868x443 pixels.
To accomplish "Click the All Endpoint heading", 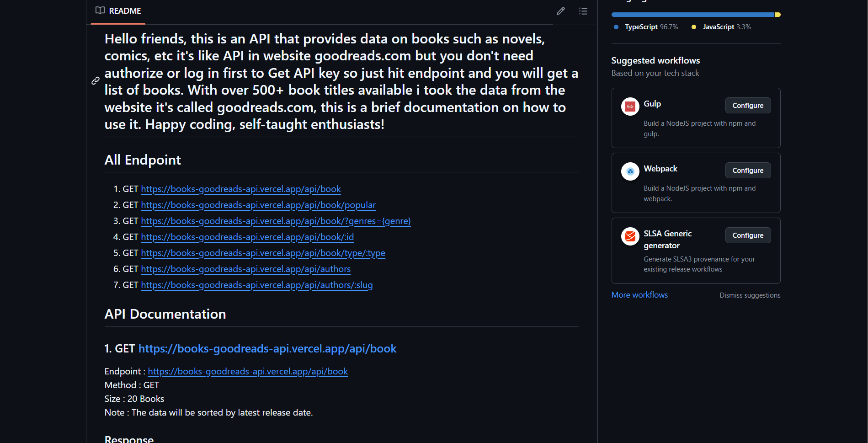I will click(143, 160).
